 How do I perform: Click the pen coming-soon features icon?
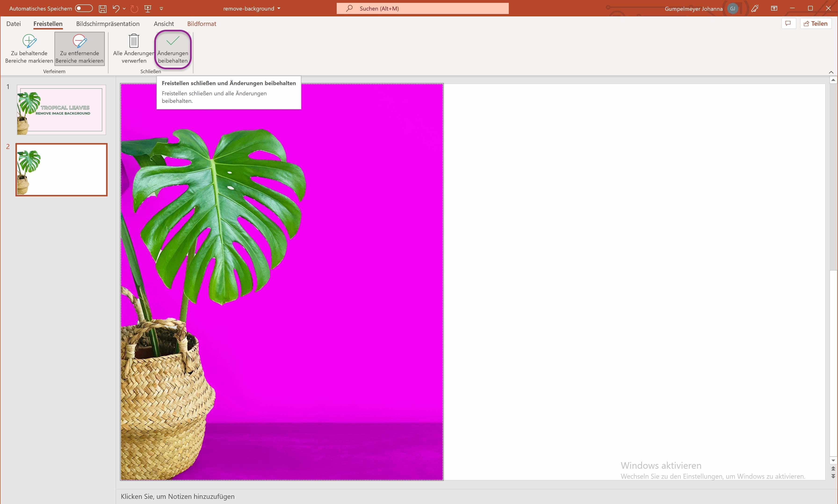click(x=755, y=8)
